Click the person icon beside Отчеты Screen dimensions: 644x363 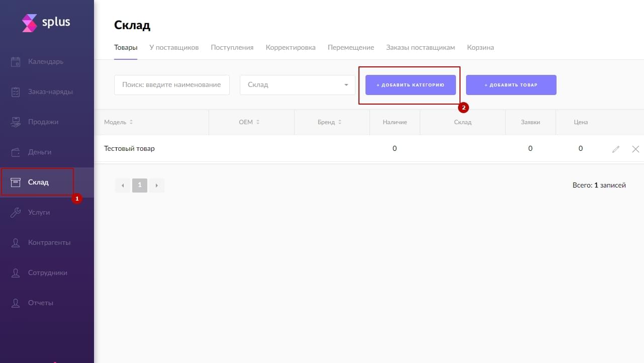(x=16, y=303)
